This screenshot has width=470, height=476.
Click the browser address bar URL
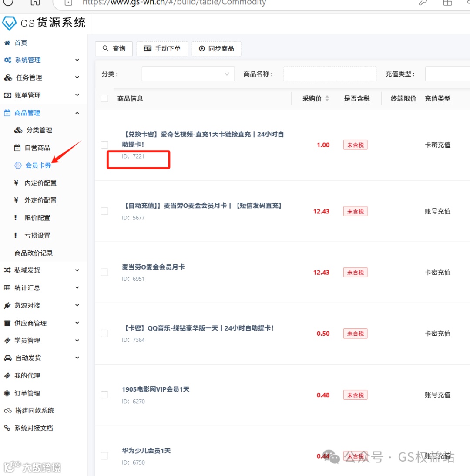174,3
